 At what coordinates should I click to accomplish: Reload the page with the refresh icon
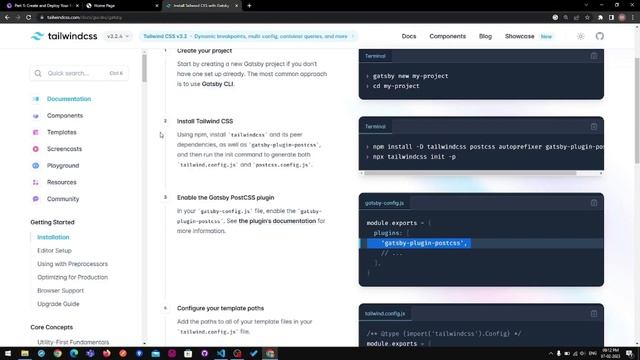coord(29,18)
